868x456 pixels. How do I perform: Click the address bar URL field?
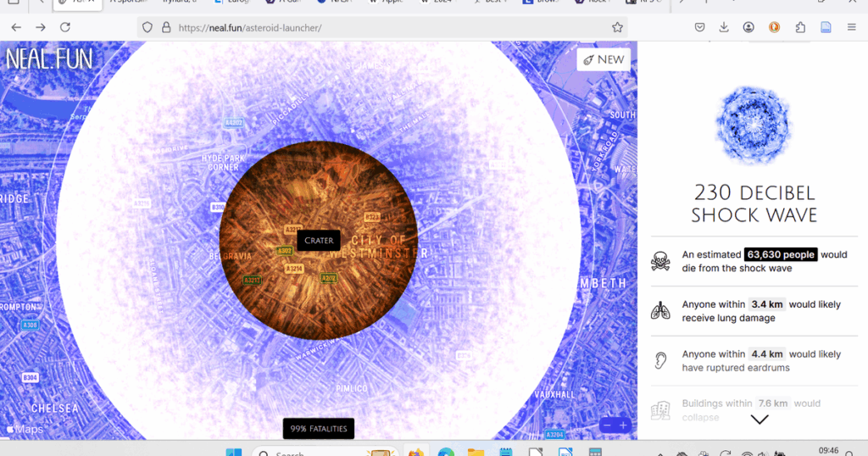tap(381, 27)
